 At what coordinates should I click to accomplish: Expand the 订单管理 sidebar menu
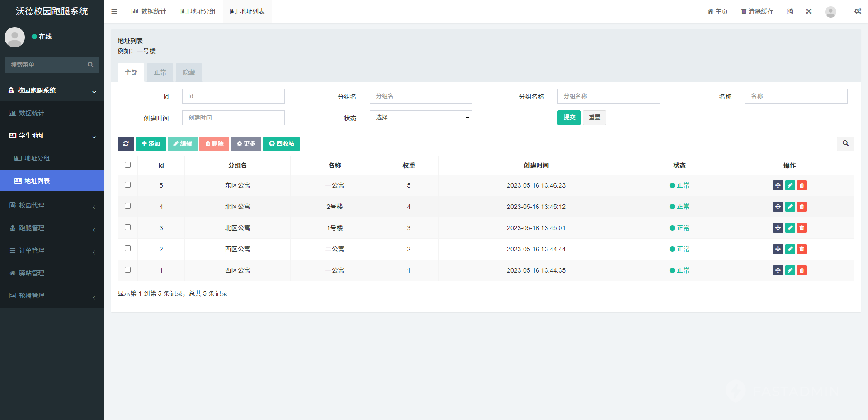(x=52, y=250)
